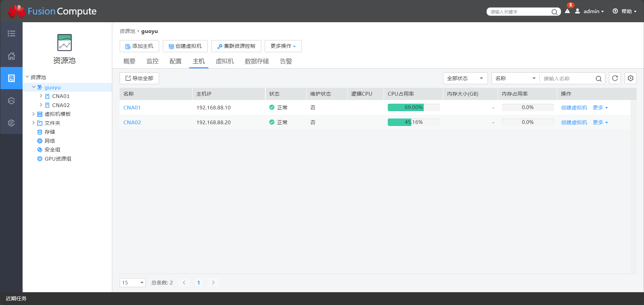Viewport: 644px width, 305px height.
Task: Open the page size 15 dropdown
Action: pyautogui.click(x=133, y=282)
